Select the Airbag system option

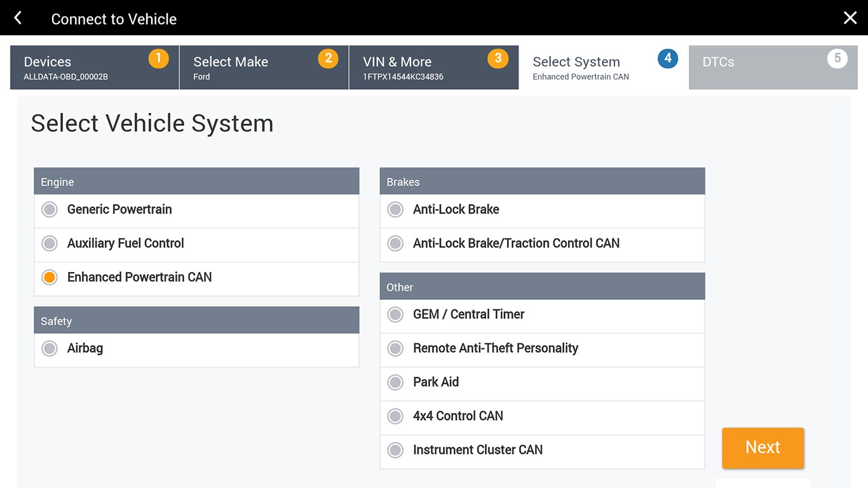coord(50,348)
